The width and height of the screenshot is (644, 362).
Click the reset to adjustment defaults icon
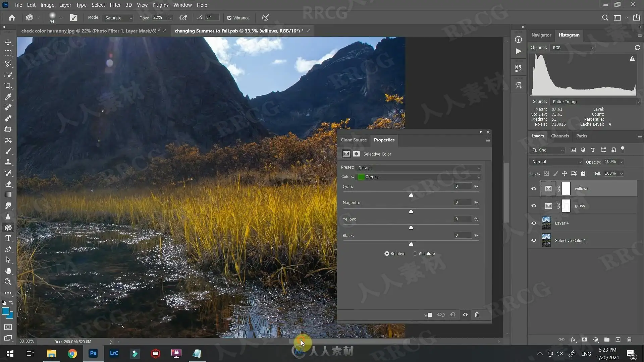point(453,315)
